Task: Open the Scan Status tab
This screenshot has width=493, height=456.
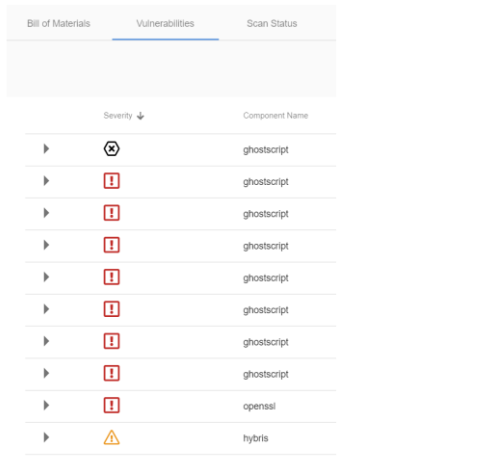Action: [x=272, y=23]
